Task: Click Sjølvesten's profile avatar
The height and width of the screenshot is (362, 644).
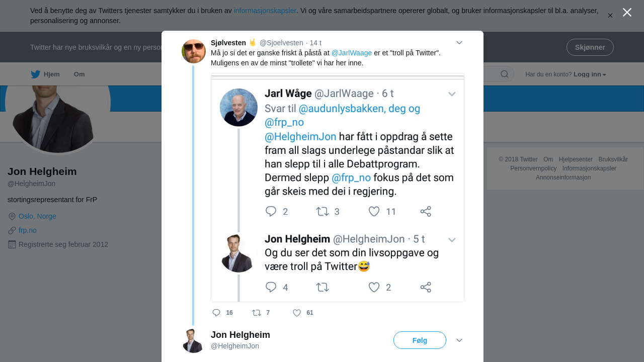Action: (x=194, y=51)
